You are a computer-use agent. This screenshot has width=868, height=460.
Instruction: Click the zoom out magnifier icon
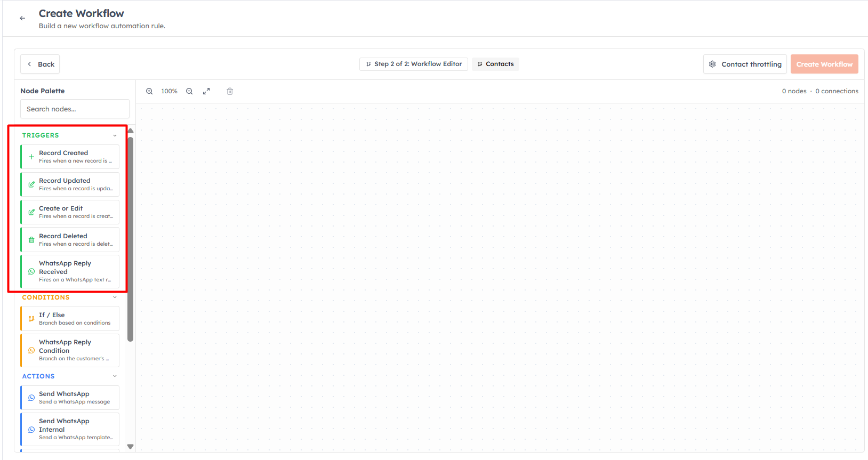tap(189, 91)
